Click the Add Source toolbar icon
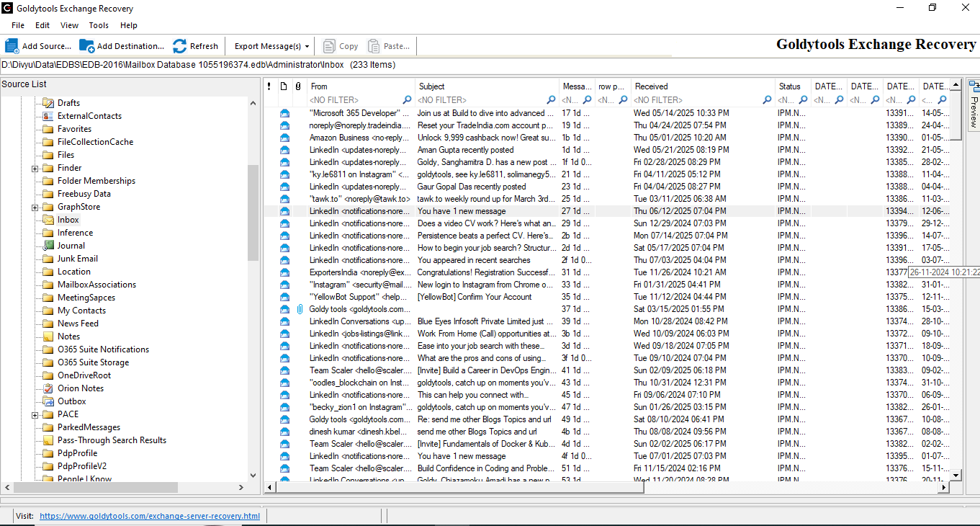This screenshot has height=526, width=980. point(12,46)
